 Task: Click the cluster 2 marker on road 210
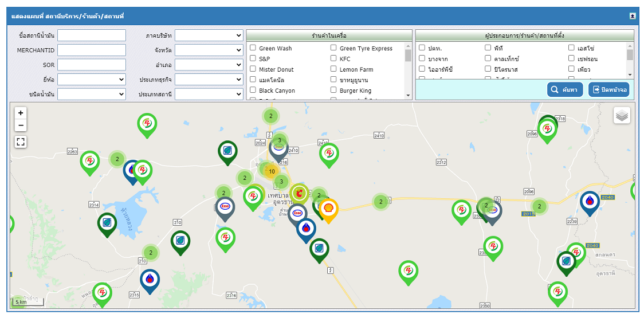coord(151,253)
